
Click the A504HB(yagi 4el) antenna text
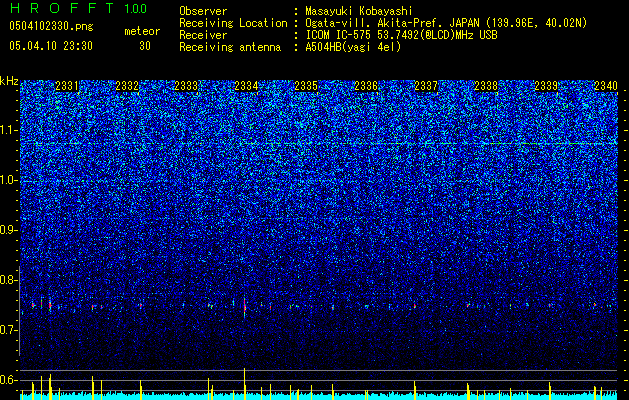click(353, 47)
